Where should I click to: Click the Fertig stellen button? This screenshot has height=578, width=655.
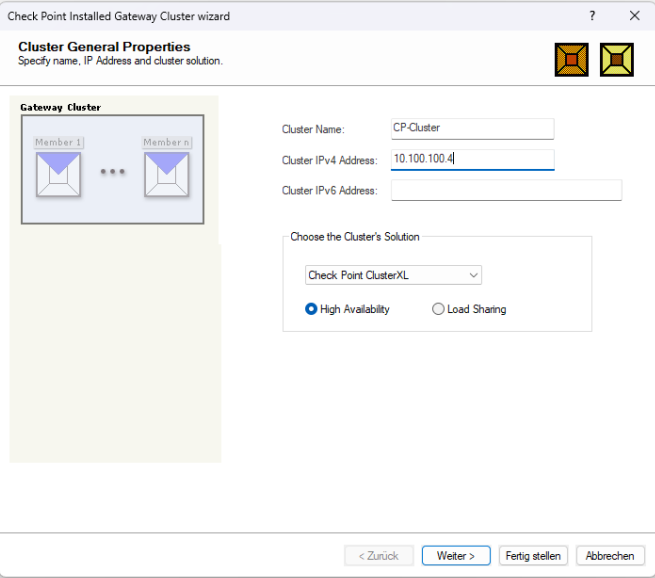(533, 556)
